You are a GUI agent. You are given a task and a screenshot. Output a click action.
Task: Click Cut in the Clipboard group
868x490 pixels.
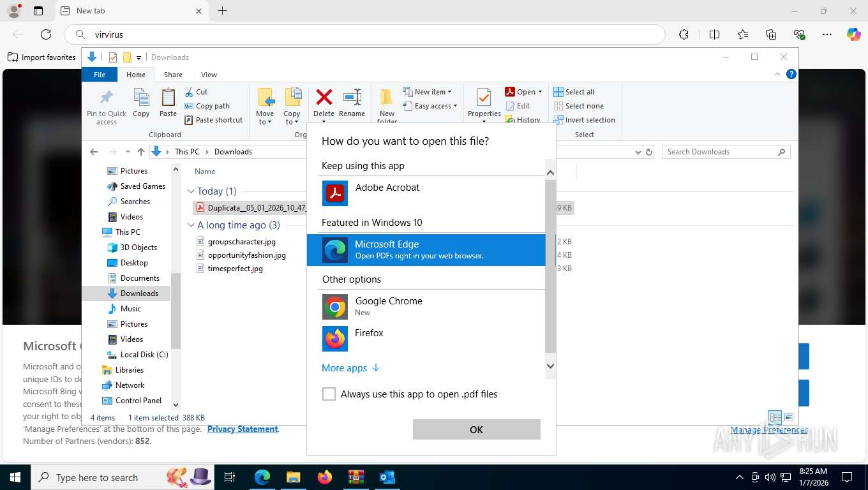pyautogui.click(x=196, y=92)
